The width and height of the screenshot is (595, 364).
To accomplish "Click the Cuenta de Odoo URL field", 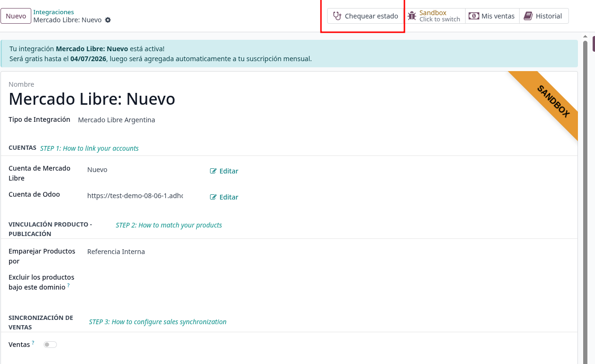I will pos(135,195).
